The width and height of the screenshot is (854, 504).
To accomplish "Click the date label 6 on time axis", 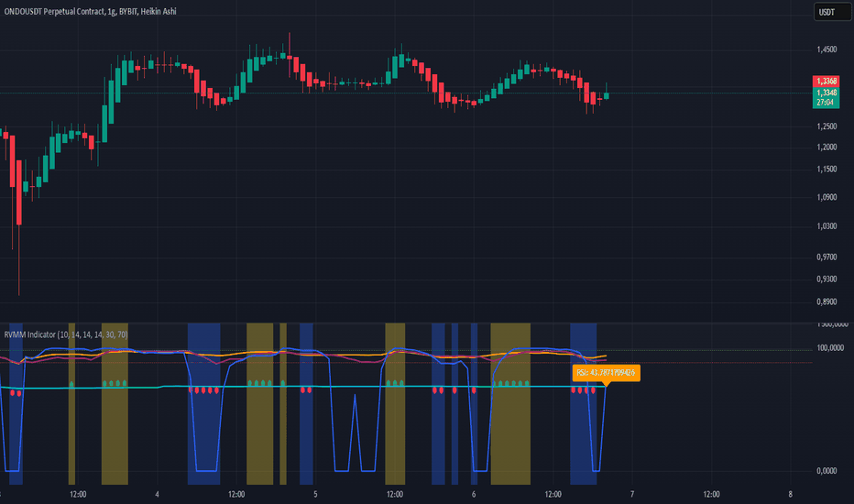I will click(474, 494).
